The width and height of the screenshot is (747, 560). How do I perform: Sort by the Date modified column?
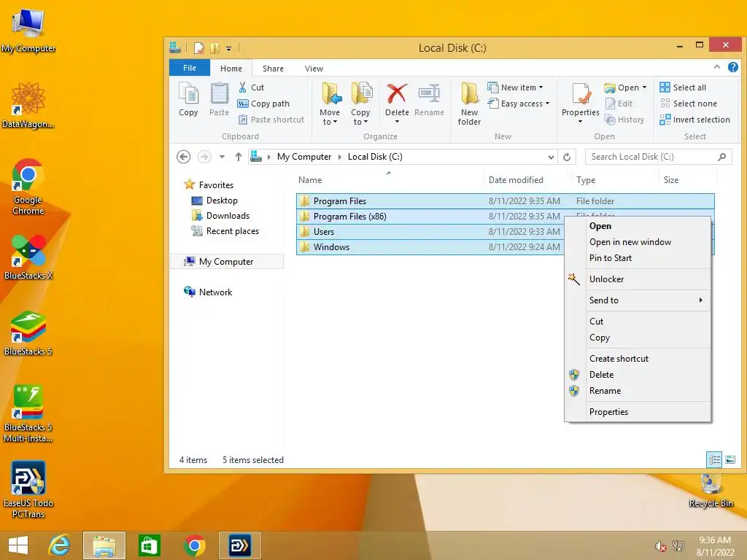click(528, 180)
